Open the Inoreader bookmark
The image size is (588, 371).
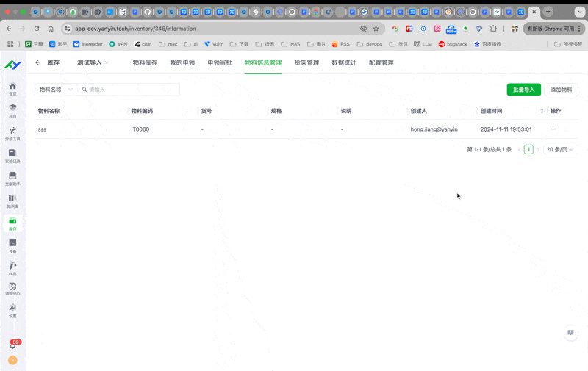(88, 44)
